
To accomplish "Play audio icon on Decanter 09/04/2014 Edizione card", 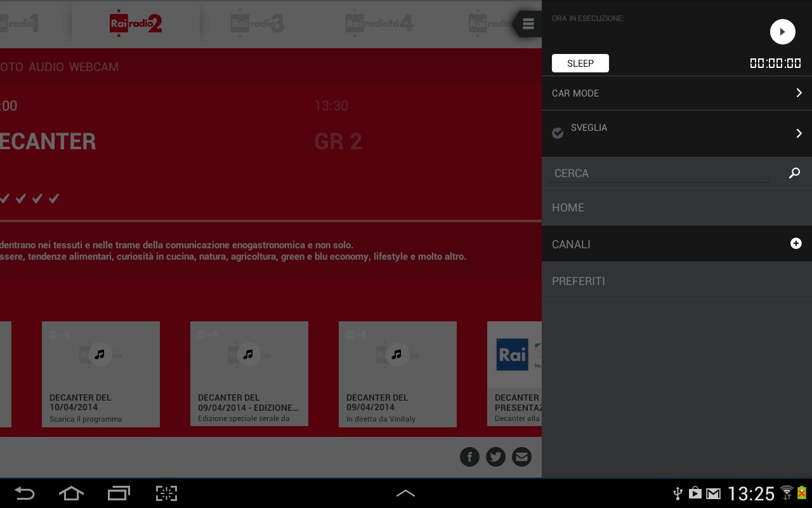I will (x=248, y=354).
